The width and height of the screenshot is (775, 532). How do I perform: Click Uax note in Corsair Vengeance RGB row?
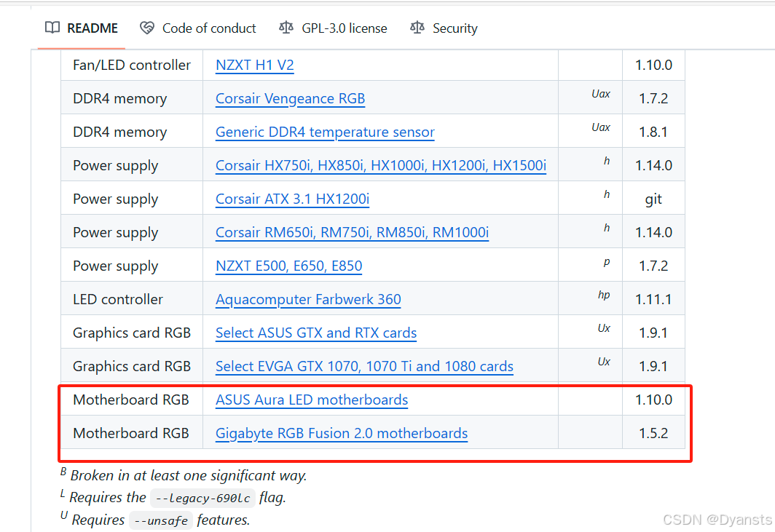click(600, 94)
